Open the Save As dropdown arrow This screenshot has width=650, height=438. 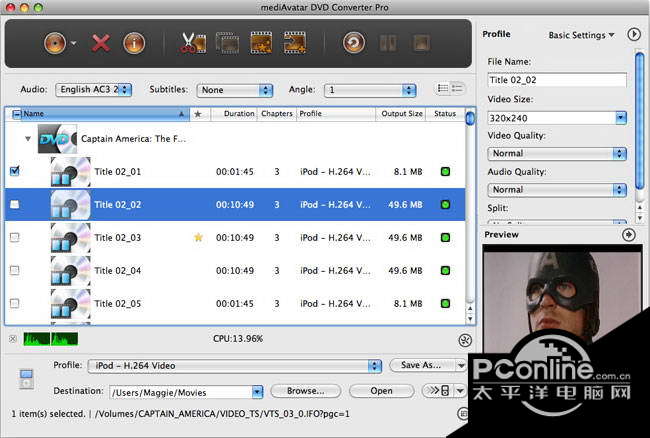(x=461, y=365)
